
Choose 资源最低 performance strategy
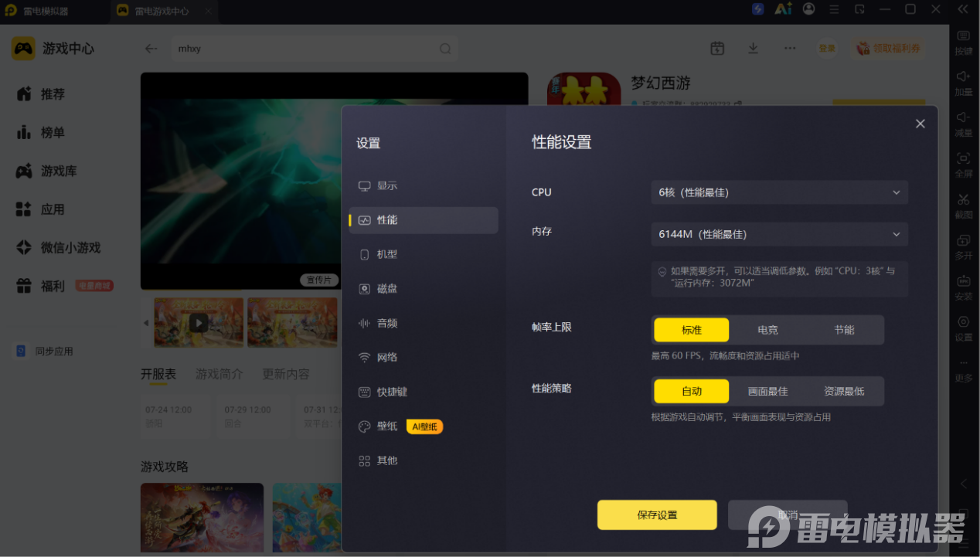pos(844,391)
